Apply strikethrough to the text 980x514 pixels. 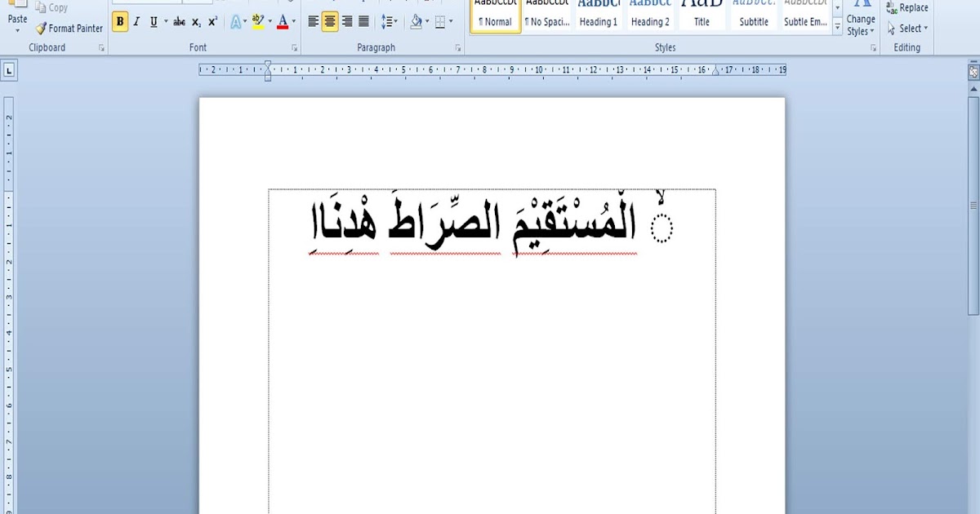[x=179, y=21]
